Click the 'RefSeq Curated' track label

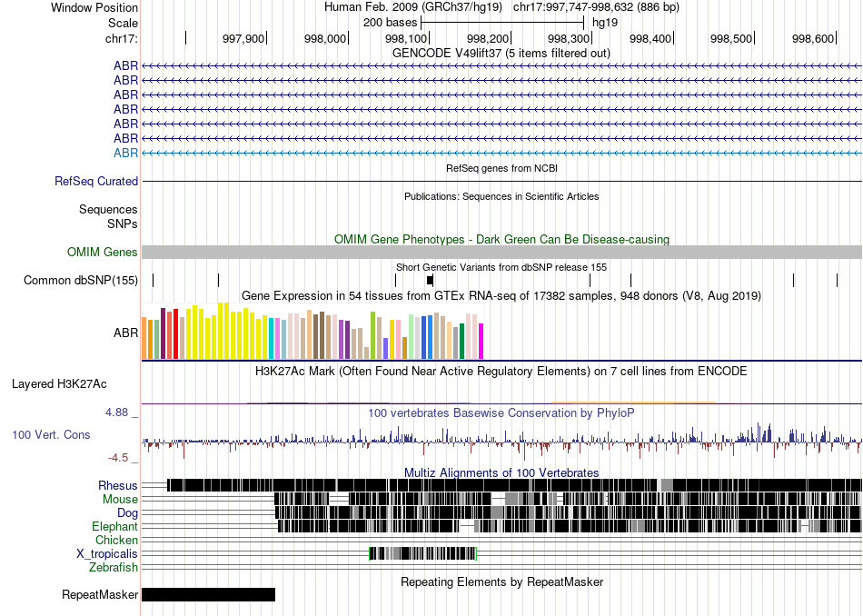coord(96,181)
